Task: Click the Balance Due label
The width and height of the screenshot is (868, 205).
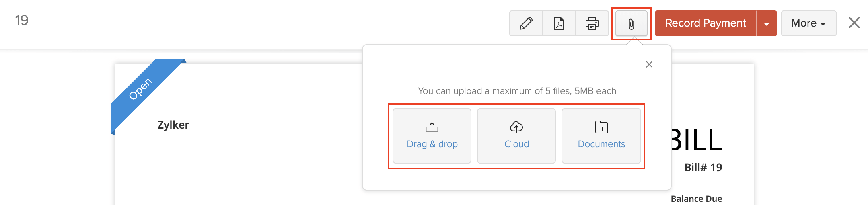Action: (696, 199)
